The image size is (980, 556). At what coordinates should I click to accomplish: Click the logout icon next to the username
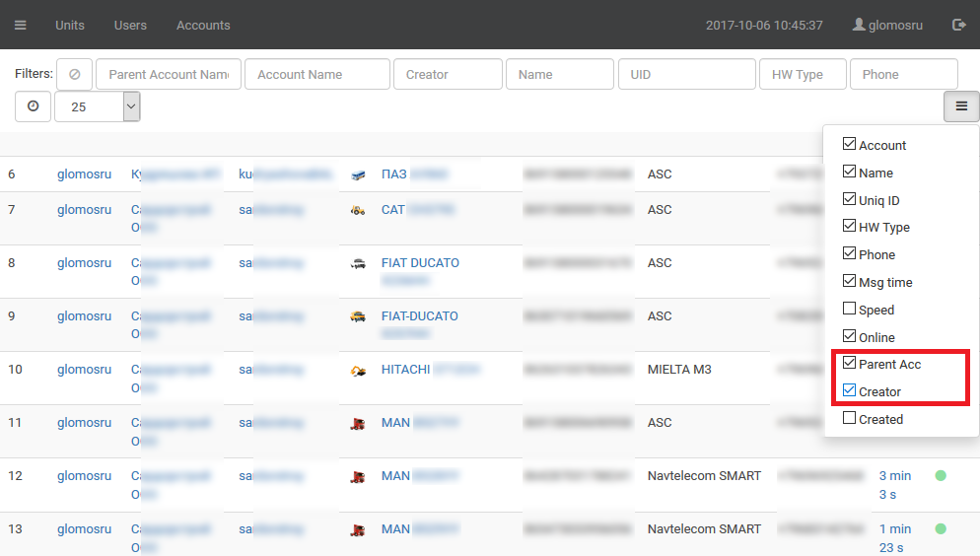(958, 25)
